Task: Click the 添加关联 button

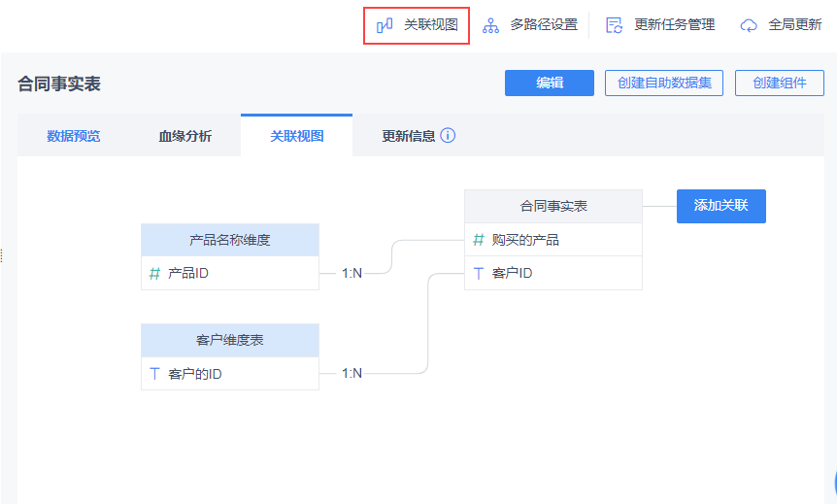Action: pyautogui.click(x=720, y=206)
